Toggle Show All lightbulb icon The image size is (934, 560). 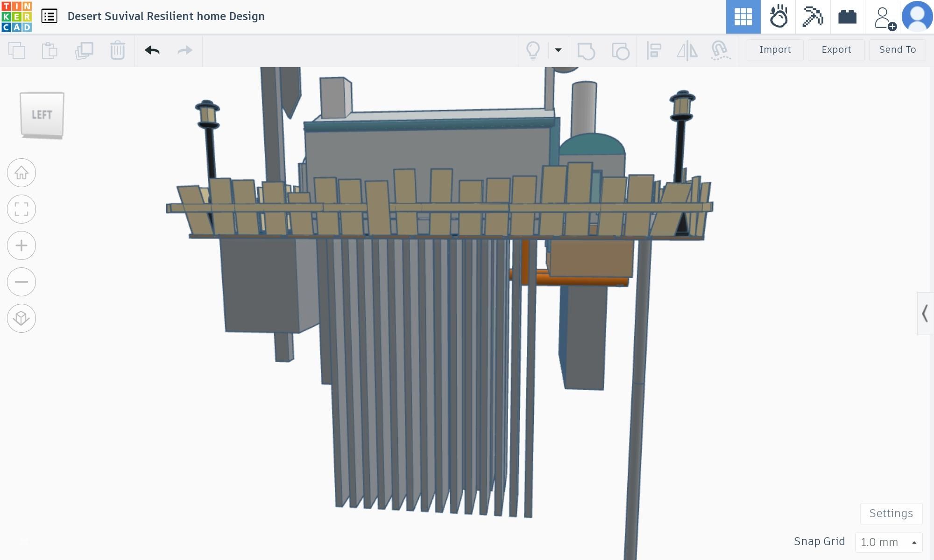(x=533, y=50)
